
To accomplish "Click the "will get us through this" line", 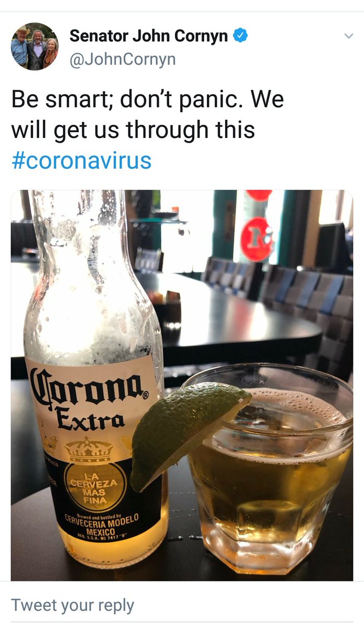I will click(133, 130).
